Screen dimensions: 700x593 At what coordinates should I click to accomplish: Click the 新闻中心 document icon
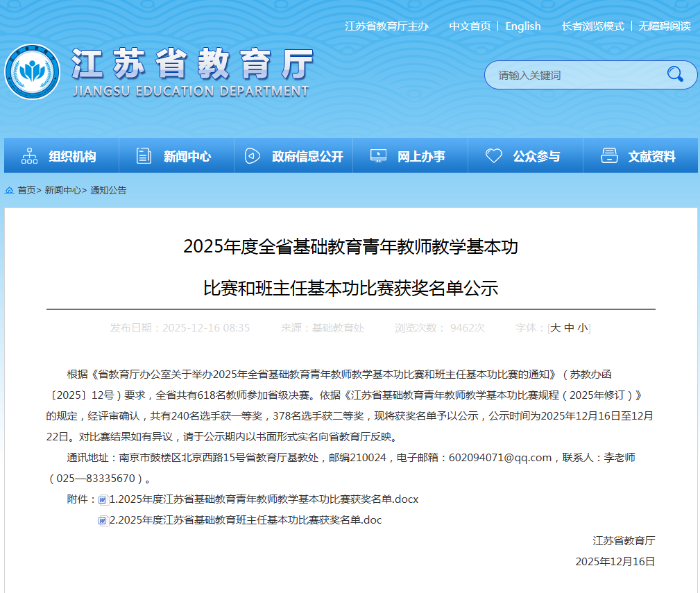click(x=144, y=156)
